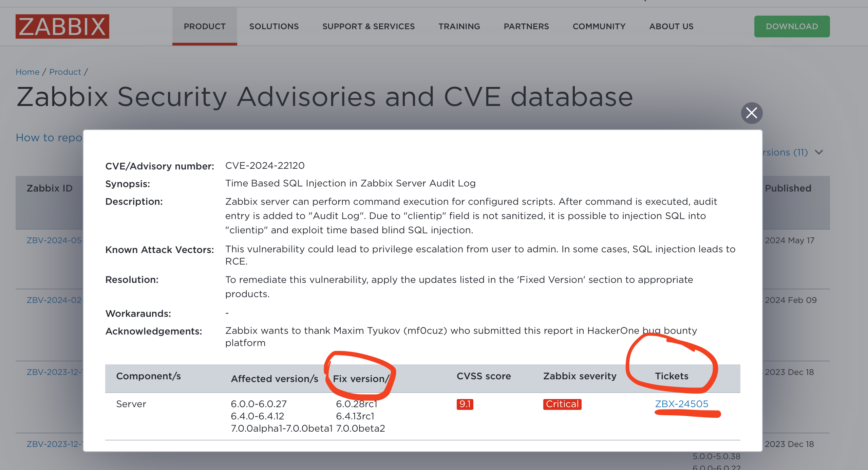Open ticket ZBX-24505 link
The width and height of the screenshot is (868, 470).
681,404
